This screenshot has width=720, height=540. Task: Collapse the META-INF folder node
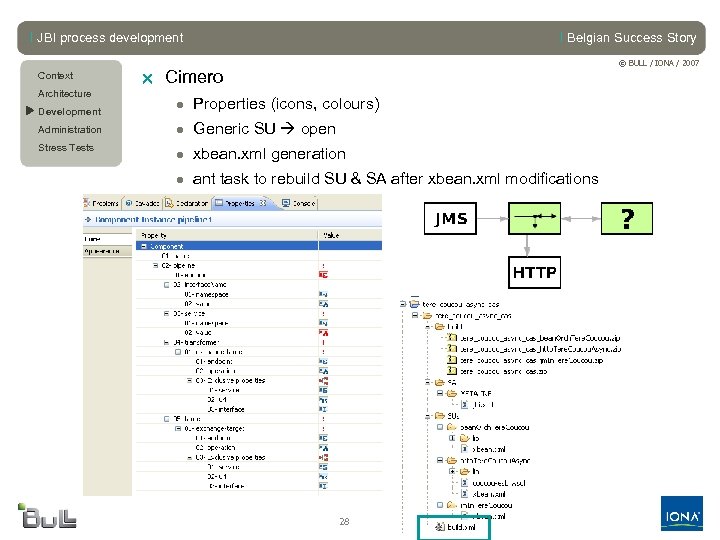[439, 393]
